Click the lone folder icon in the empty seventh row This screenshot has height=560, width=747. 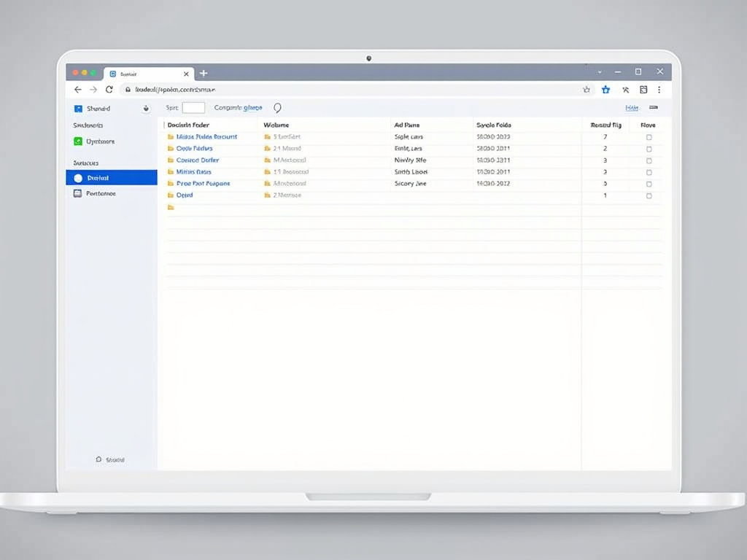171,207
